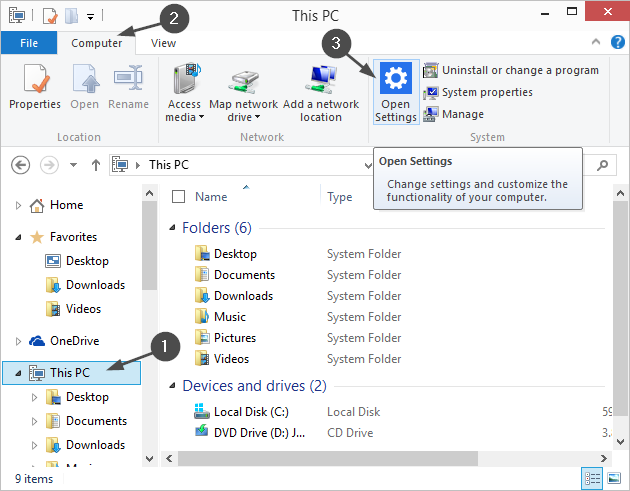This screenshot has width=630, height=491.
Task: Open the File tab
Action: 29,43
